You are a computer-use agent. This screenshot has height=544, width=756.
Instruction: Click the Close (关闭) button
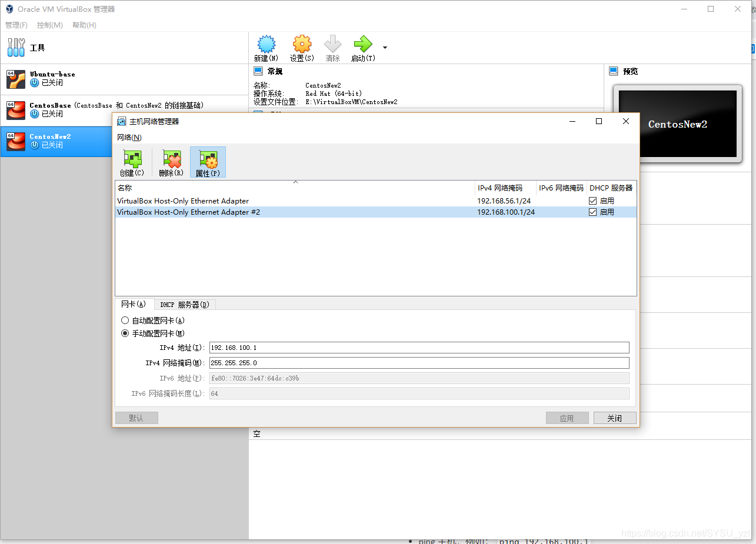point(615,418)
